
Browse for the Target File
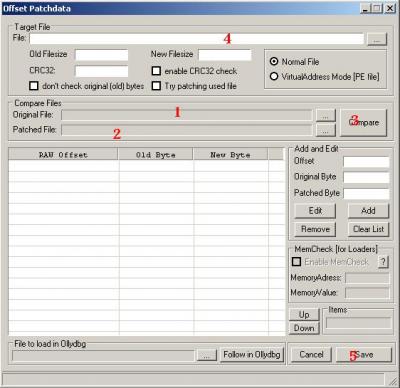377,39
